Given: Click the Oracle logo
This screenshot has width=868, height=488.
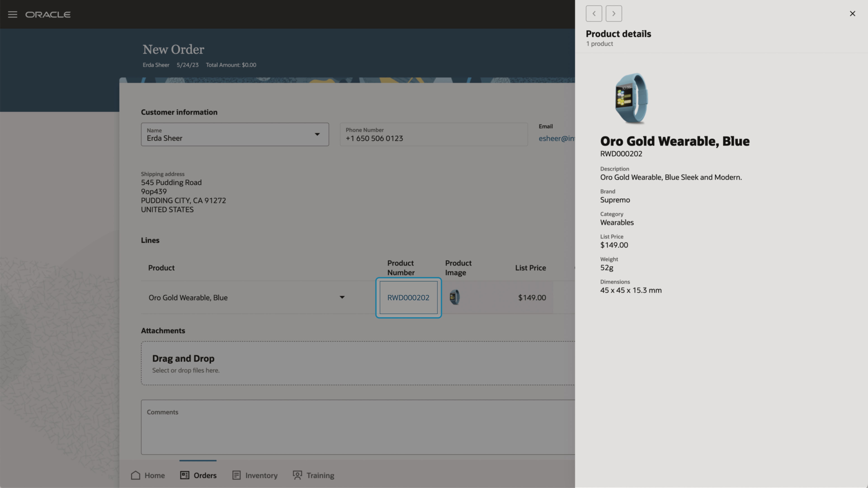Looking at the screenshot, I should point(48,14).
